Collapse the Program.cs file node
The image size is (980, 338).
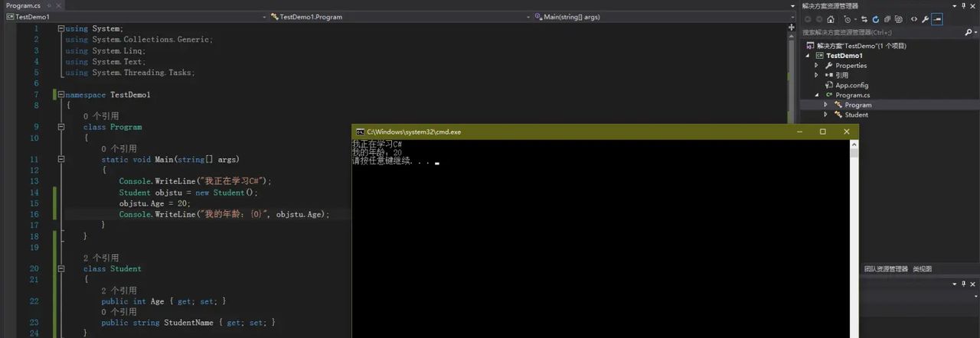point(816,95)
